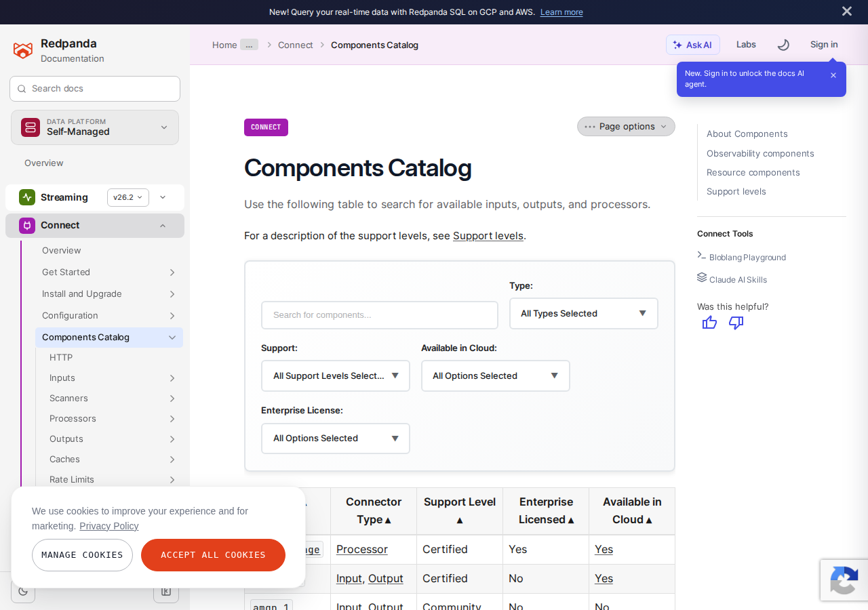Open the Type filter dropdown
868x610 pixels.
point(584,314)
